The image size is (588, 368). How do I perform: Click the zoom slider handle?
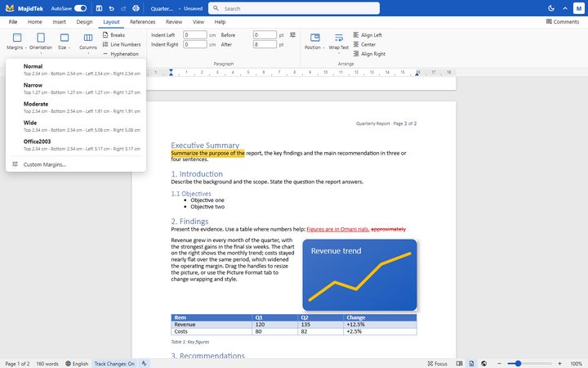tap(518, 363)
